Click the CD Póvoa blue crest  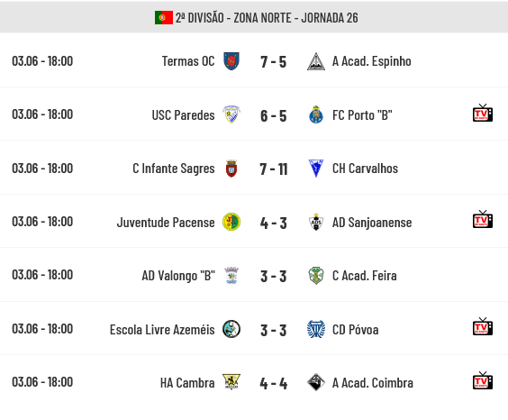tap(316, 329)
